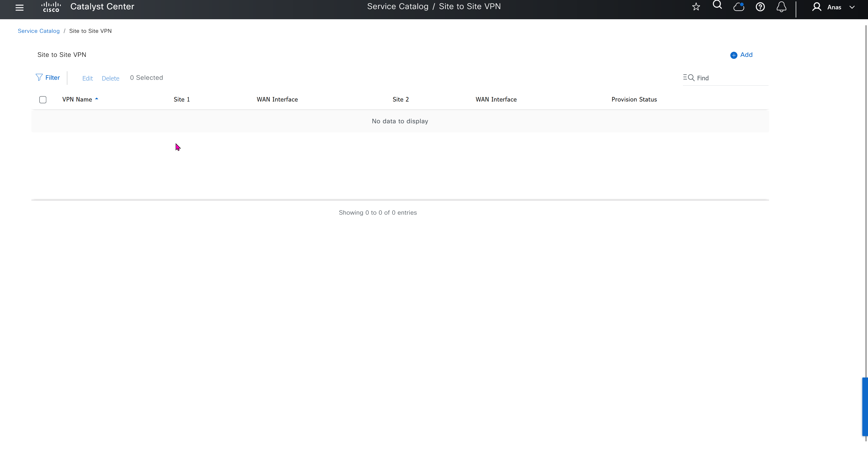
Task: Click the Site 1 column header
Action: coord(182,100)
